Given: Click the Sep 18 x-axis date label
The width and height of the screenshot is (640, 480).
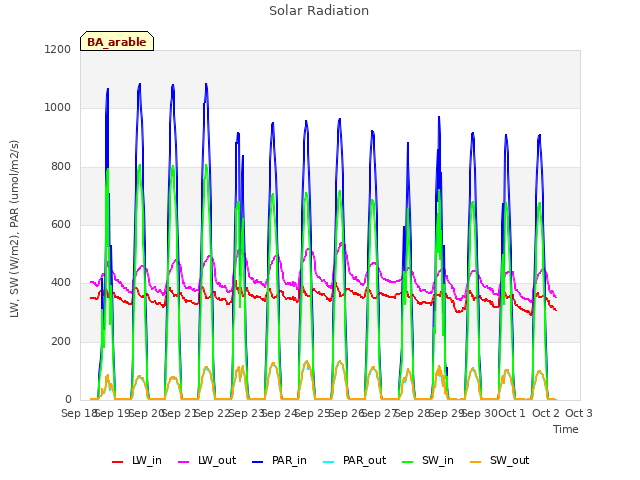Looking at the screenshot, I should click(x=78, y=413).
